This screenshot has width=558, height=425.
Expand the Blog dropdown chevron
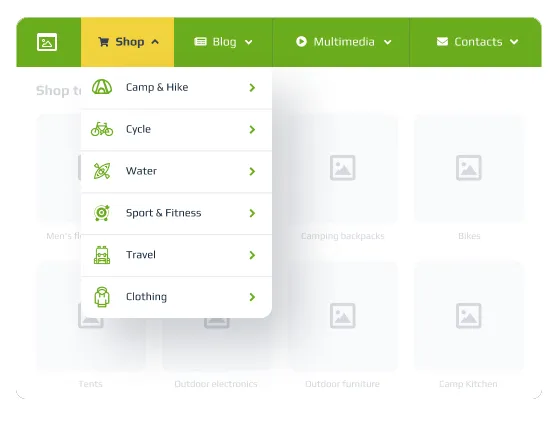coord(249,42)
